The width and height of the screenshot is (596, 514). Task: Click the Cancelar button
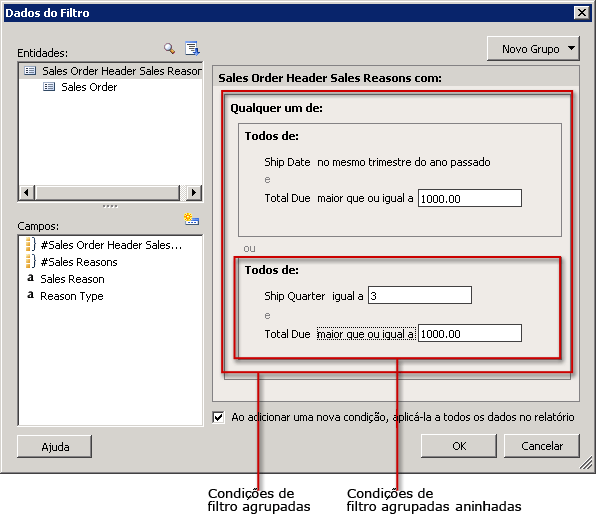(542, 446)
